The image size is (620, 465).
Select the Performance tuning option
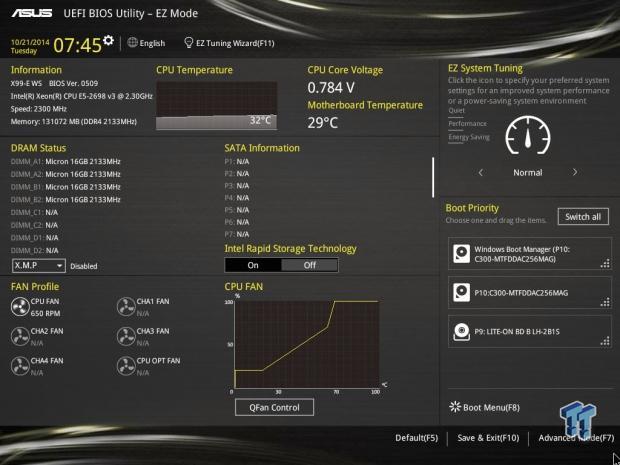pyautogui.click(x=467, y=123)
